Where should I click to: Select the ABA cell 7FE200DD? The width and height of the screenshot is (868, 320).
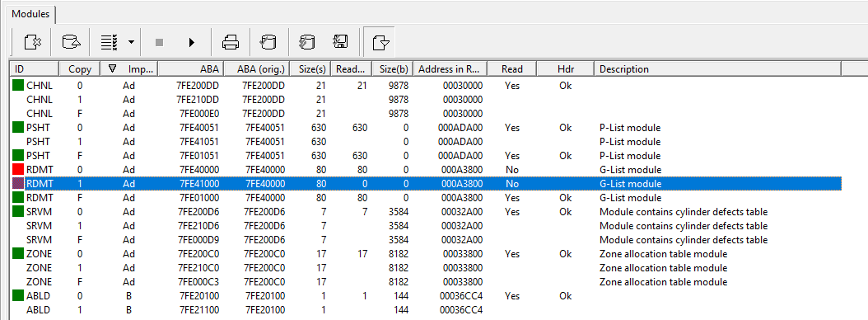tap(198, 86)
